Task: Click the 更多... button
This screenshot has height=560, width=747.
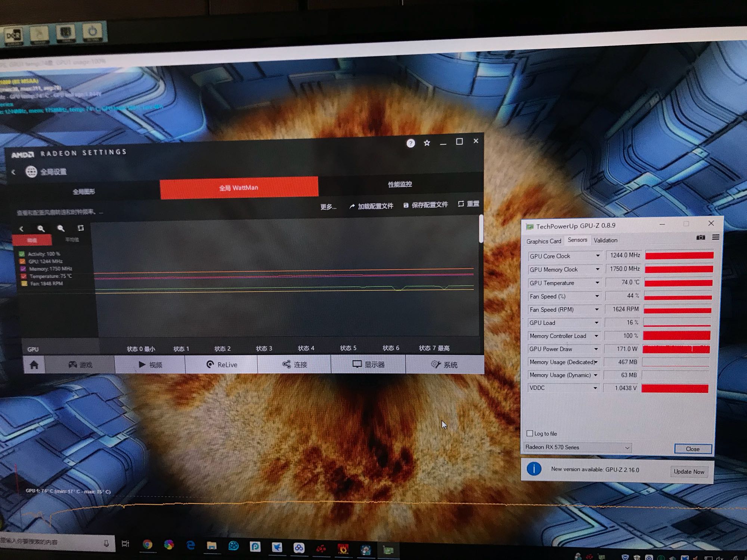Action: pos(328,207)
